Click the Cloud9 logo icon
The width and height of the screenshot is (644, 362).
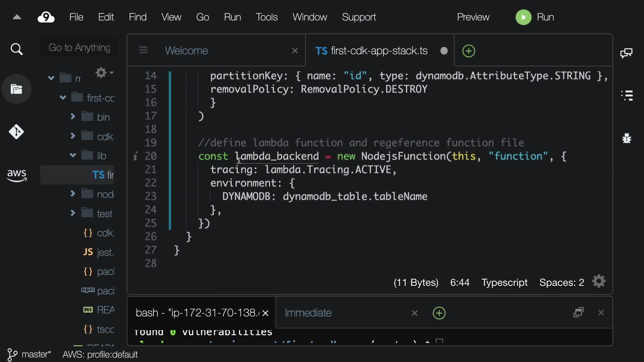(46, 17)
